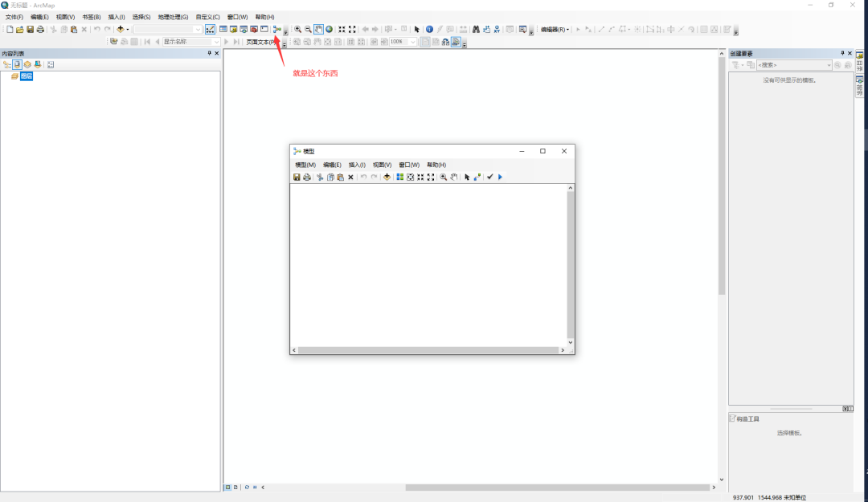Toggle List By Drawing Order view
Viewport: 868px width, 502px height.
(x=7, y=64)
